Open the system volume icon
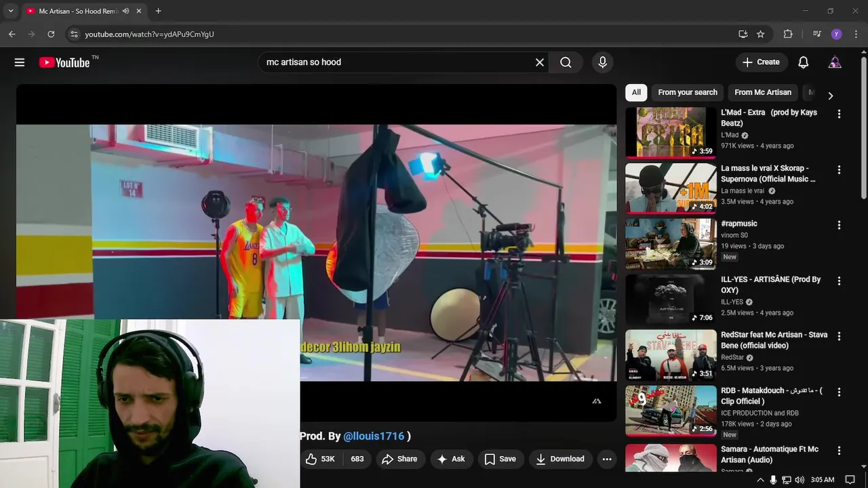This screenshot has width=868, height=488. [800, 480]
